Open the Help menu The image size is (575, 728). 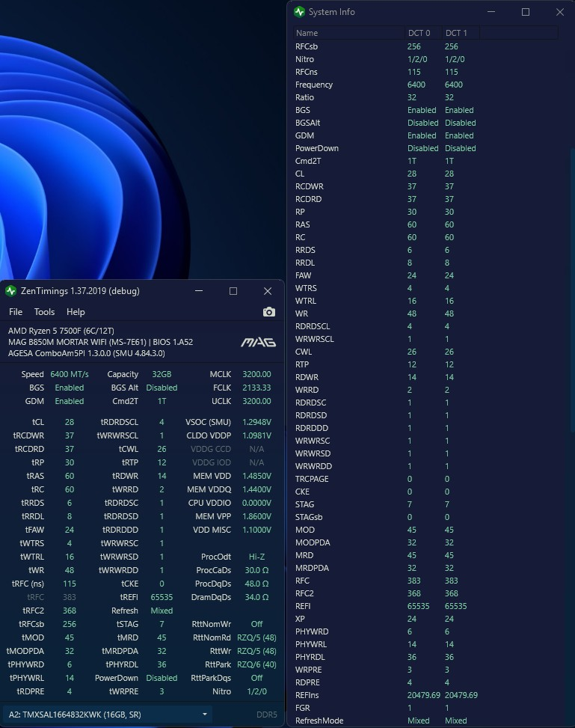(76, 312)
